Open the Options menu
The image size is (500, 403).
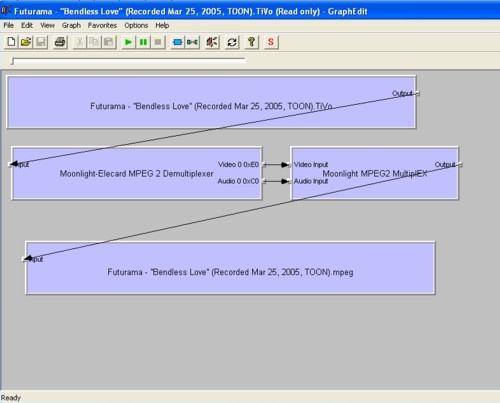point(136,25)
